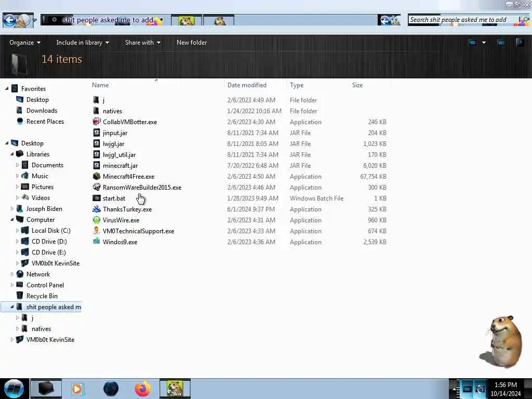Click the taskbar clock showing 1:56 PM
The width and height of the screenshot is (532, 399).
point(506,385)
